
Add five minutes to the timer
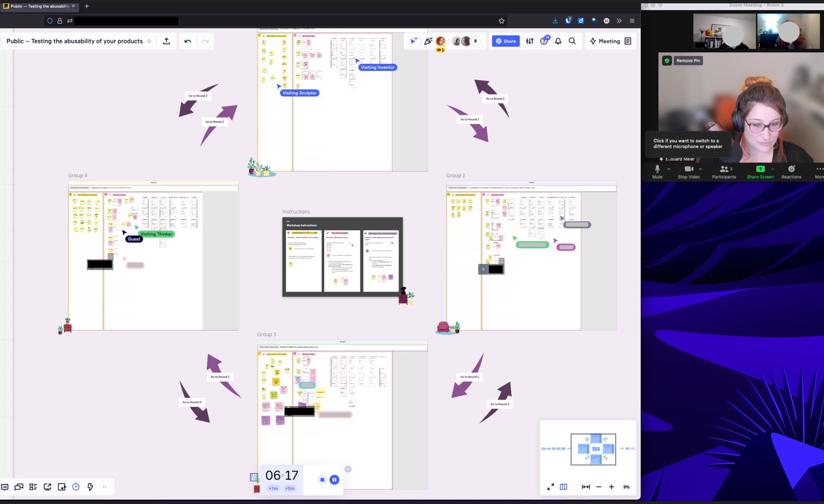click(290, 488)
